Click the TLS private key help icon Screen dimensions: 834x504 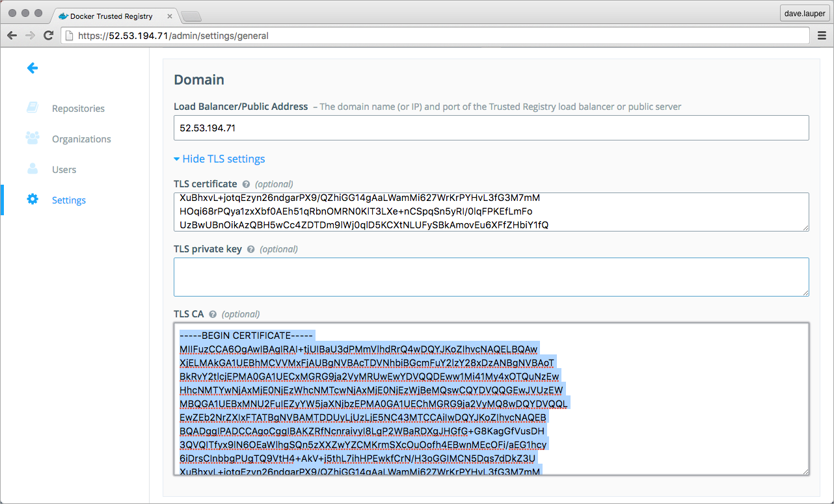click(x=250, y=249)
